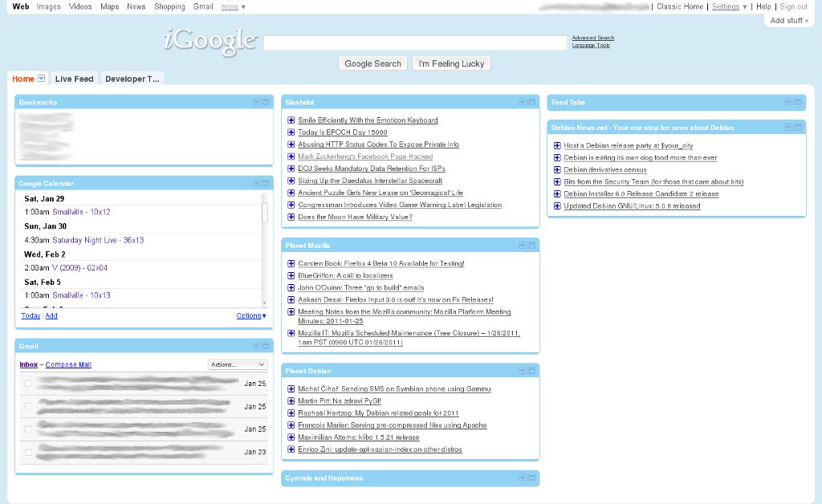Expand plus icon for 'Maximilian Attems: klibc 1.5.21'
This screenshot has width=822, height=504.
291,437
